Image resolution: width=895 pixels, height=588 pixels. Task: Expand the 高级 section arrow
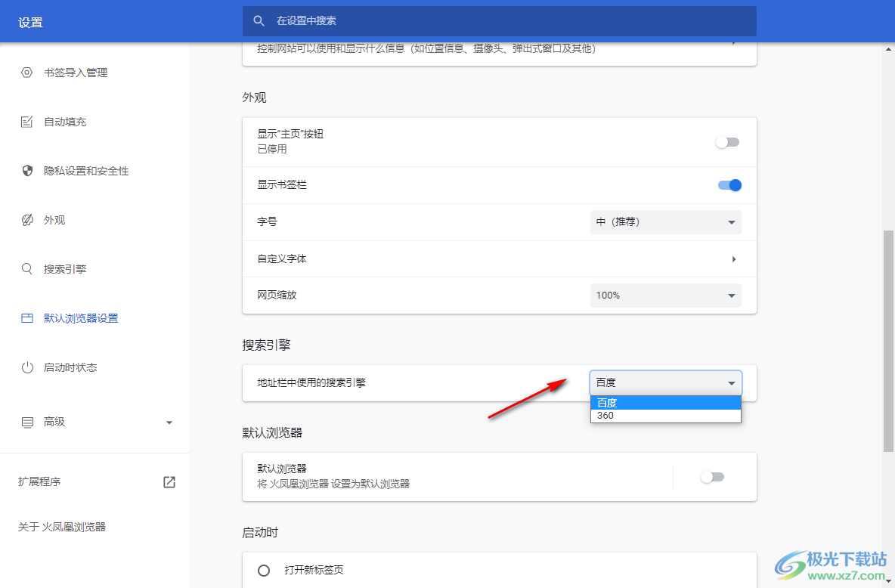(x=169, y=422)
